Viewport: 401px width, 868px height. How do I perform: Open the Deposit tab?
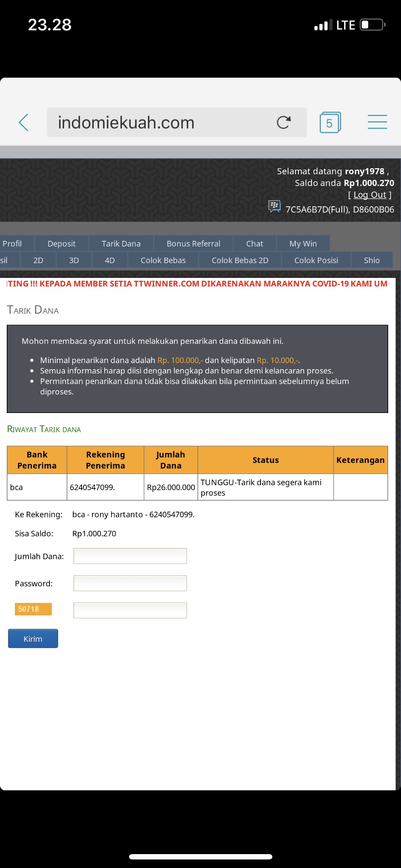62,244
